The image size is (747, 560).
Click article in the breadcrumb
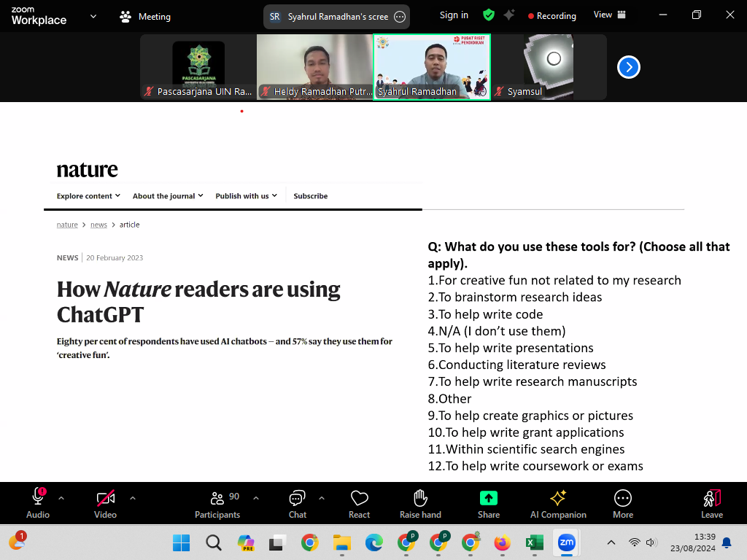[x=130, y=225]
